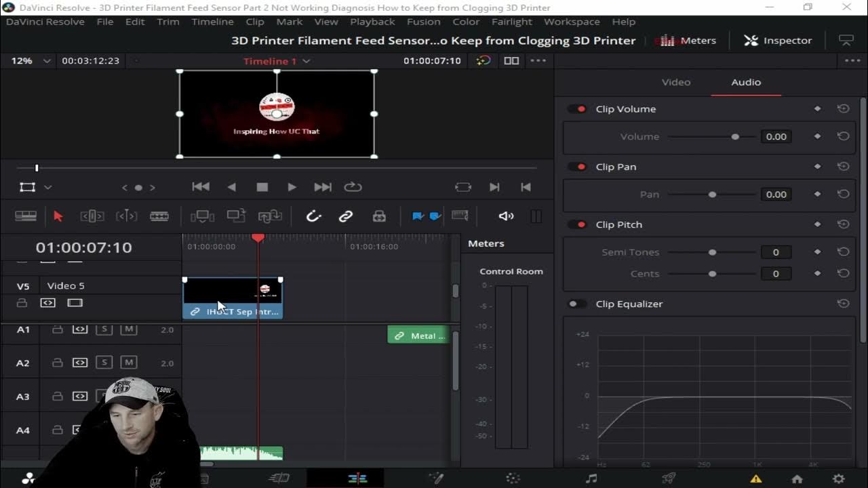Switch to dual viewer mode icon

511,60
